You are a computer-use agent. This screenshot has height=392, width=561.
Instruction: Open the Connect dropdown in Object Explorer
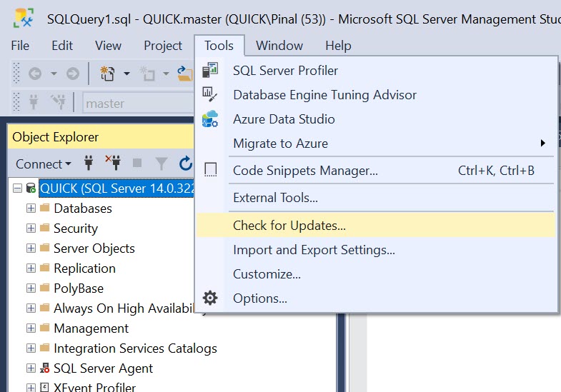click(44, 164)
